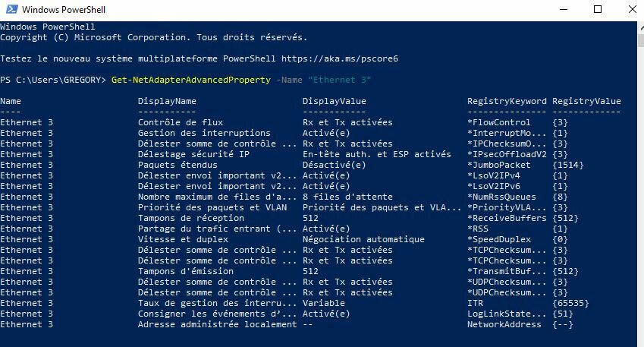Minimize the PowerShell window
Viewport: 644px width, 347px height.
[564, 10]
